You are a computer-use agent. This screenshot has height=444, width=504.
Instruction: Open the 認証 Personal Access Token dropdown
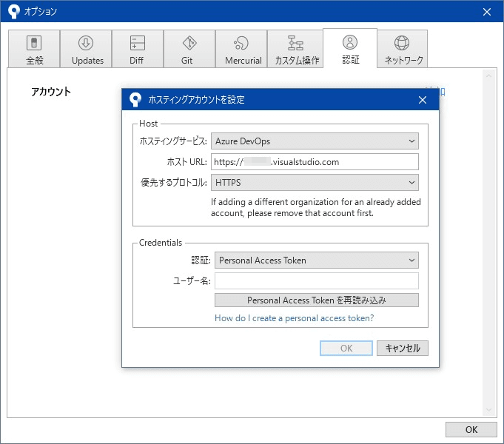(316, 260)
